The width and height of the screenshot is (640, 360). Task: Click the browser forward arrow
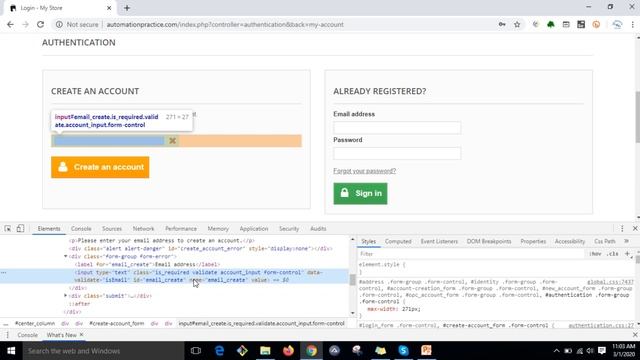(25, 24)
